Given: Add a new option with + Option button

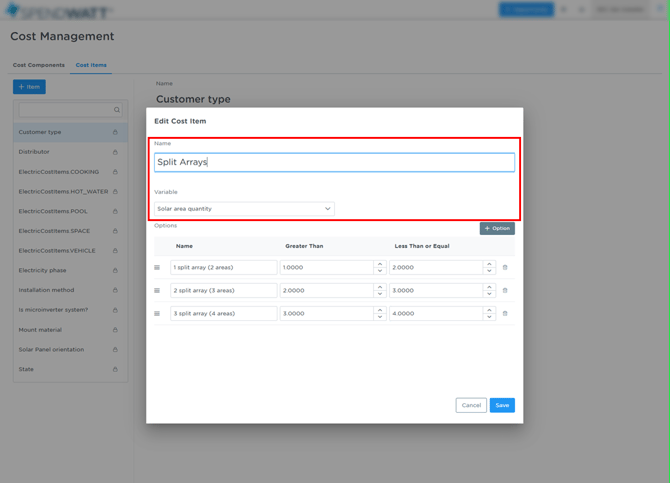Looking at the screenshot, I should pyautogui.click(x=497, y=228).
